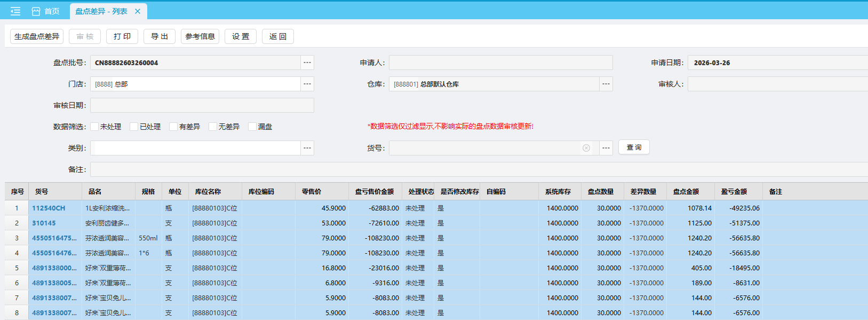Collapse the sidebar menu icon
The height and width of the screenshot is (320, 868).
[15, 11]
